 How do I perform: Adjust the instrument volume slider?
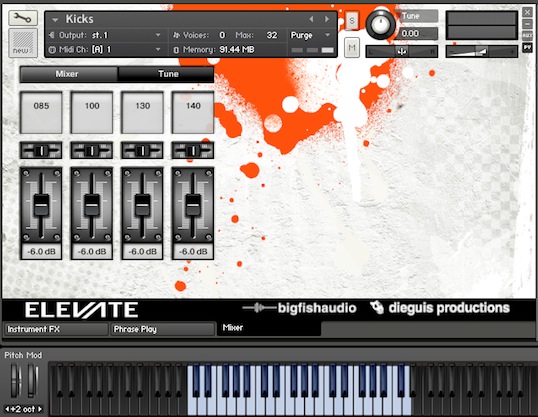pyautogui.click(x=482, y=51)
